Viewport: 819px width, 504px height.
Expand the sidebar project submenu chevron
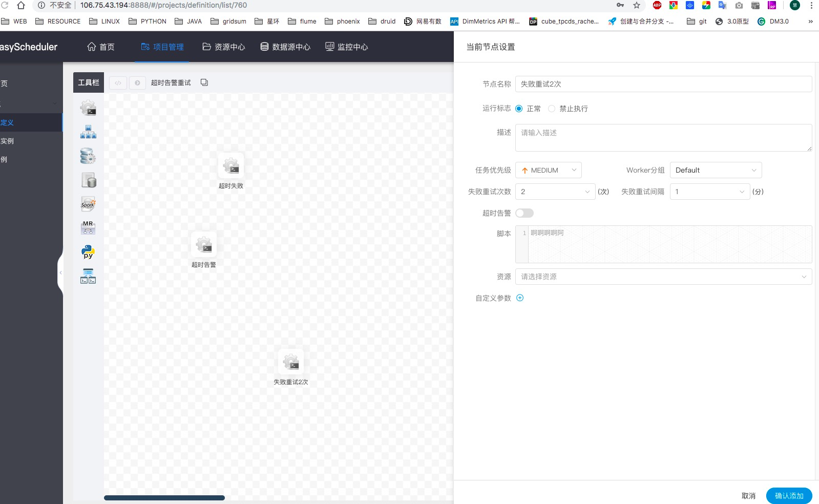point(55,103)
